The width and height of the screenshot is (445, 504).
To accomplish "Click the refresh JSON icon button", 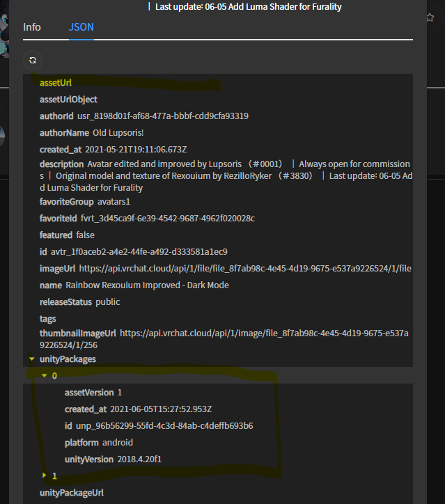I will tap(33, 60).
